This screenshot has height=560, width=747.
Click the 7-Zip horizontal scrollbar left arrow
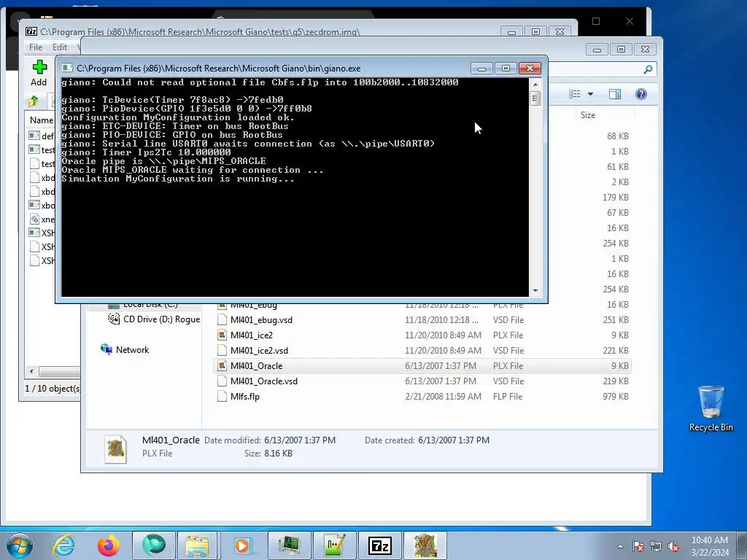pyautogui.click(x=31, y=371)
